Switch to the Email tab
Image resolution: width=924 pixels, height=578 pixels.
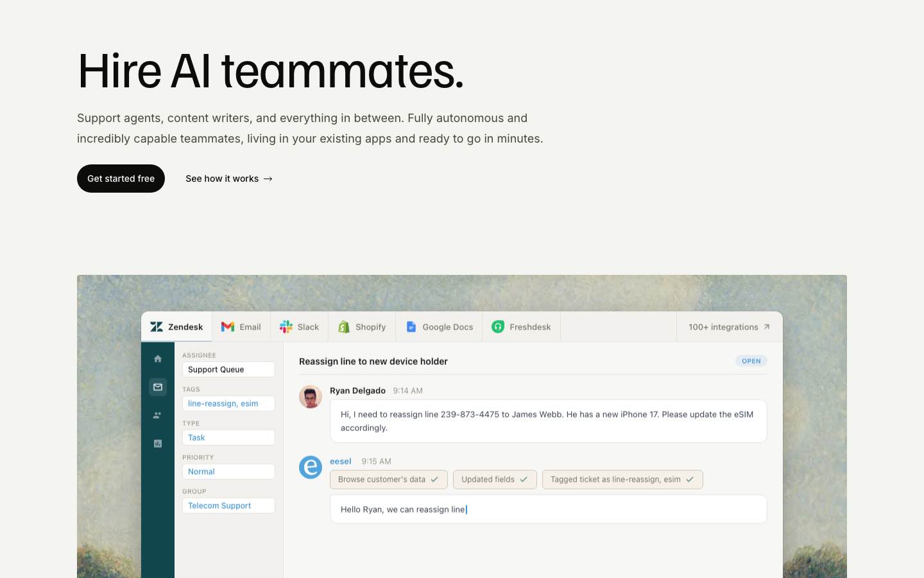(241, 327)
